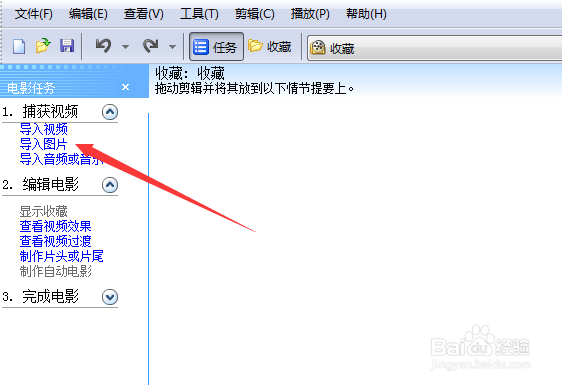The width and height of the screenshot is (562, 385).
Task: Open the 帮助(H) menu
Action: pos(366,14)
